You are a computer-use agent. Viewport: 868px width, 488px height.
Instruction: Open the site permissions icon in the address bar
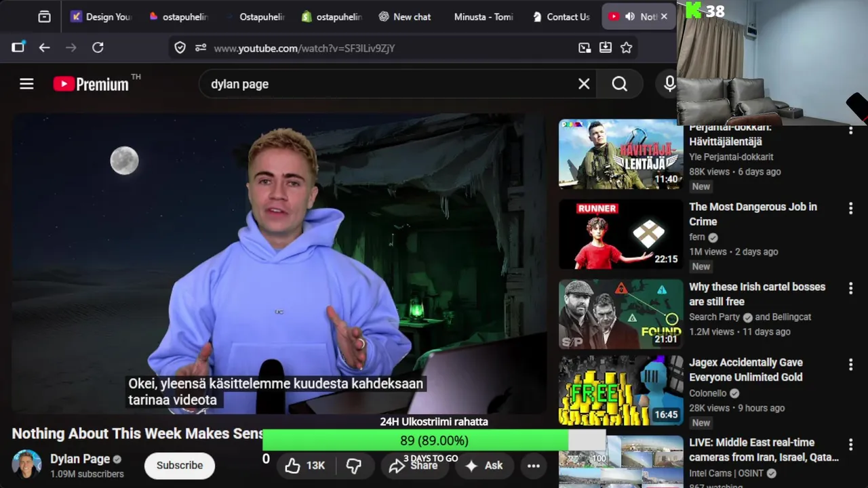coord(201,48)
